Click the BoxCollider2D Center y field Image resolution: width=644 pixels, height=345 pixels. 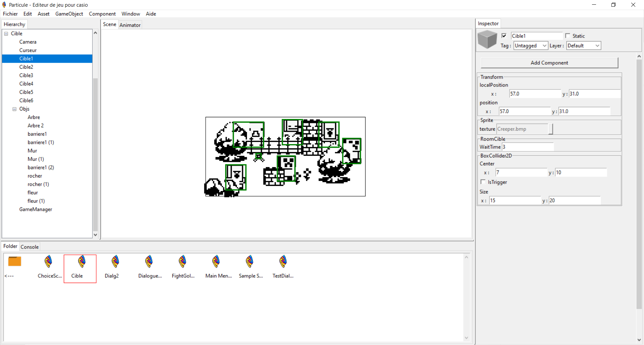pos(581,172)
